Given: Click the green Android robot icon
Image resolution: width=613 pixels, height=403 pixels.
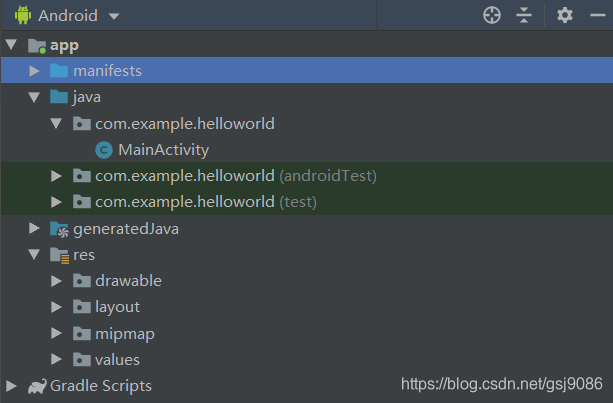Looking at the screenshot, I should click(x=23, y=15).
